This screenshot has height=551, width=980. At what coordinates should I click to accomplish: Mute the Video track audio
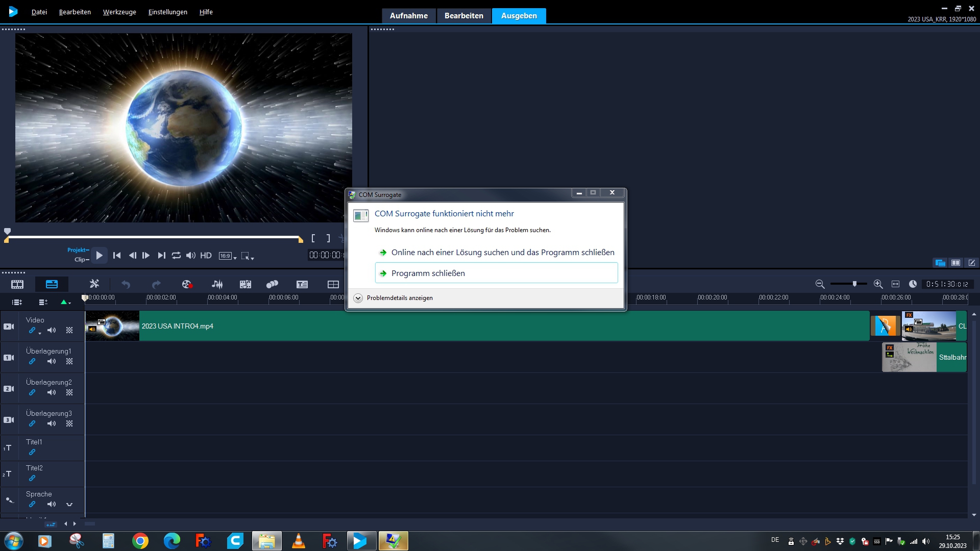[52, 331]
